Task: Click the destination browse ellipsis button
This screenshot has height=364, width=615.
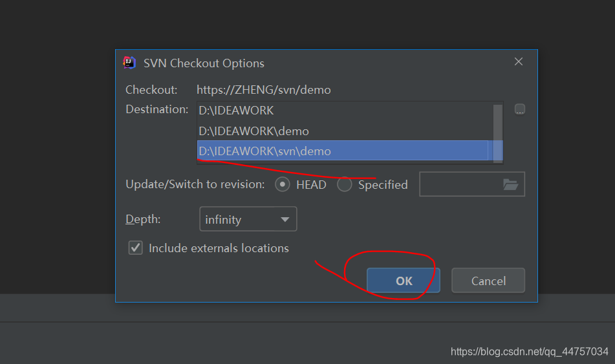Action: click(520, 109)
